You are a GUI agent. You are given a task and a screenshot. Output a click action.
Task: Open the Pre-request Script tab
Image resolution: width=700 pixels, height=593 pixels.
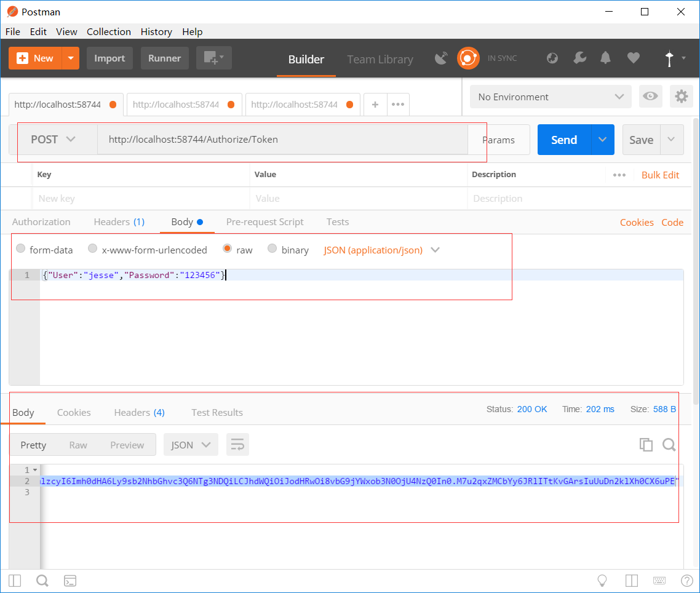[x=264, y=222]
